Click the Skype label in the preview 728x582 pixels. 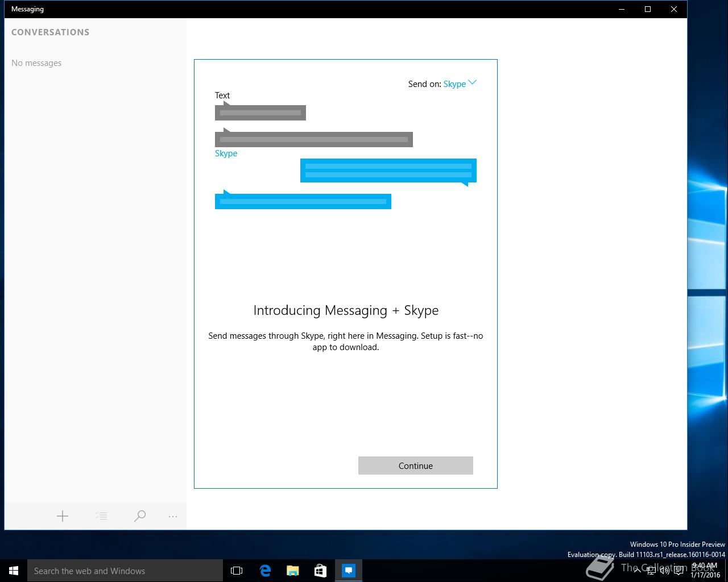click(x=226, y=153)
